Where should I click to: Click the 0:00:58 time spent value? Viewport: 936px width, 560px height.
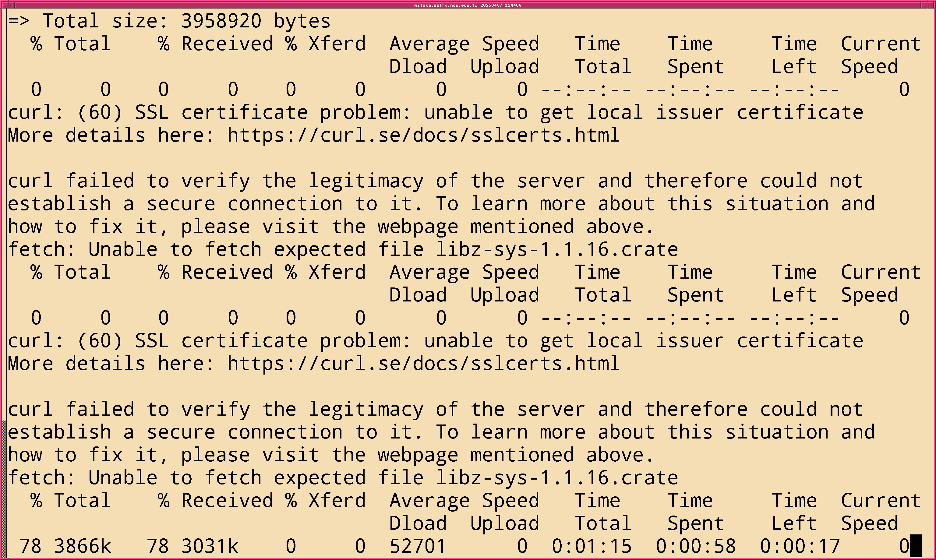coord(696,546)
